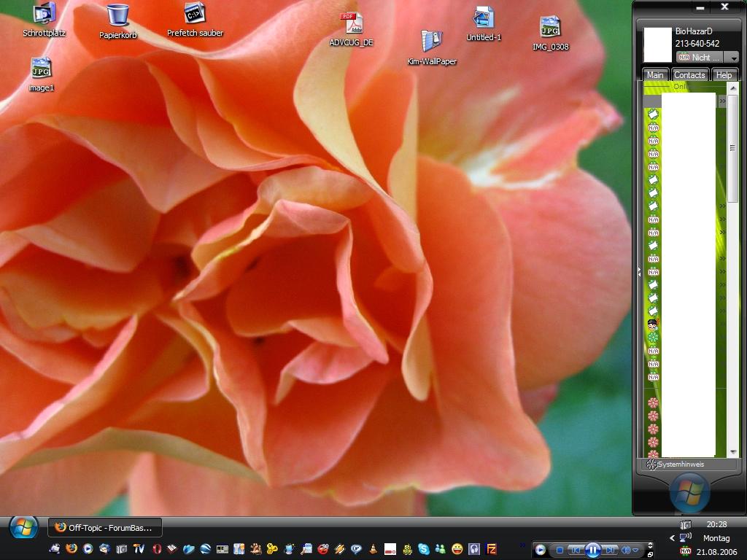Minimize the ICQ window

700,7
